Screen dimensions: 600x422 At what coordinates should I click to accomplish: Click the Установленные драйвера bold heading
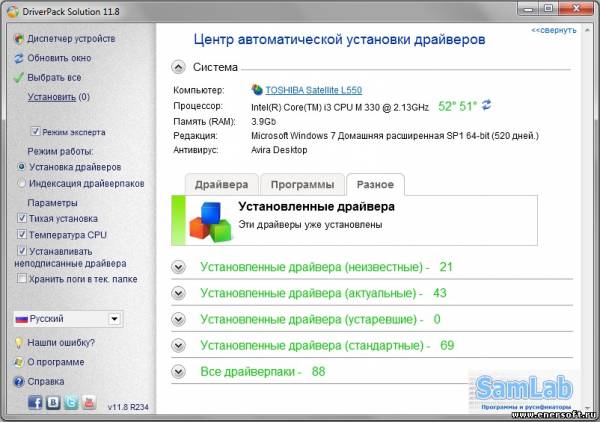[316, 207]
